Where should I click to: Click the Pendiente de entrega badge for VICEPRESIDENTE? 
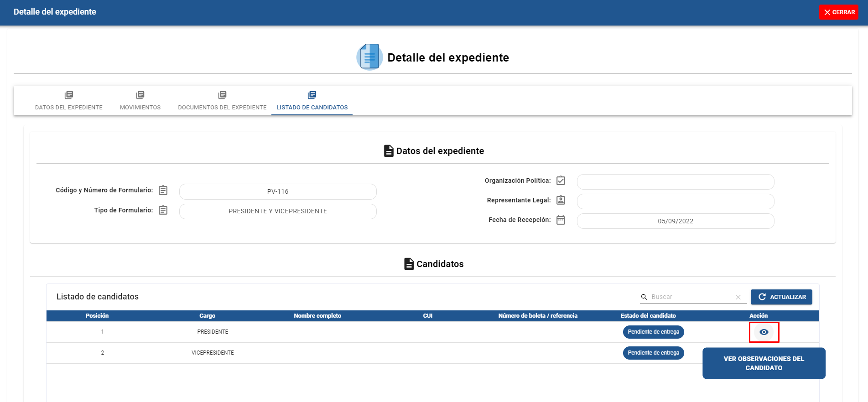click(653, 353)
